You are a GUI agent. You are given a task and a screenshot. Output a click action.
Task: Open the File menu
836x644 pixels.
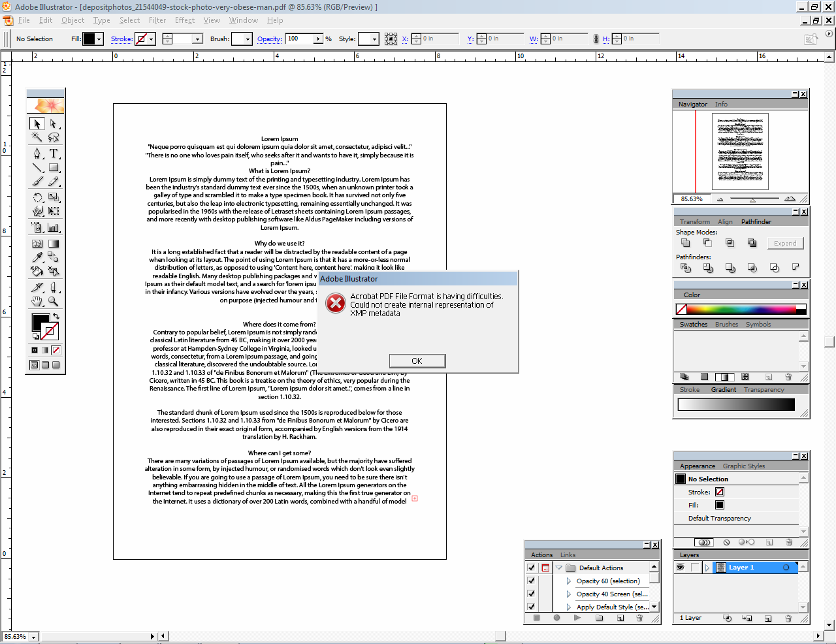pyautogui.click(x=24, y=20)
